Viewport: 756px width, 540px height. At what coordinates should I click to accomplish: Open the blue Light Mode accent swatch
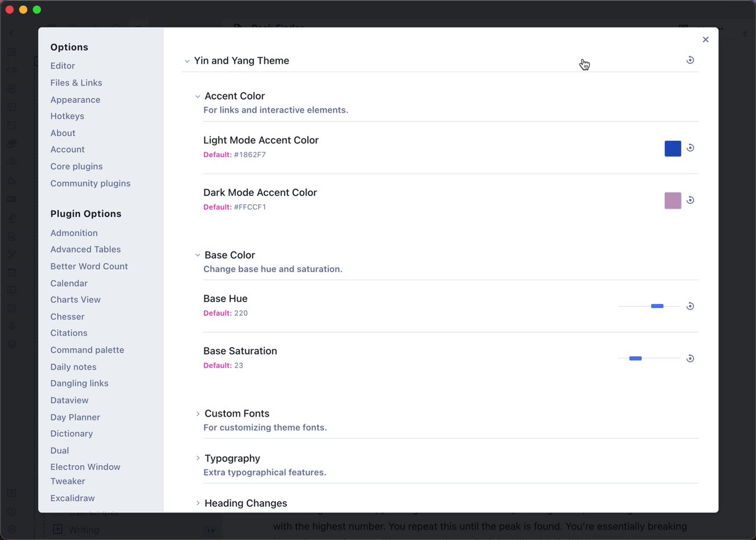click(673, 149)
